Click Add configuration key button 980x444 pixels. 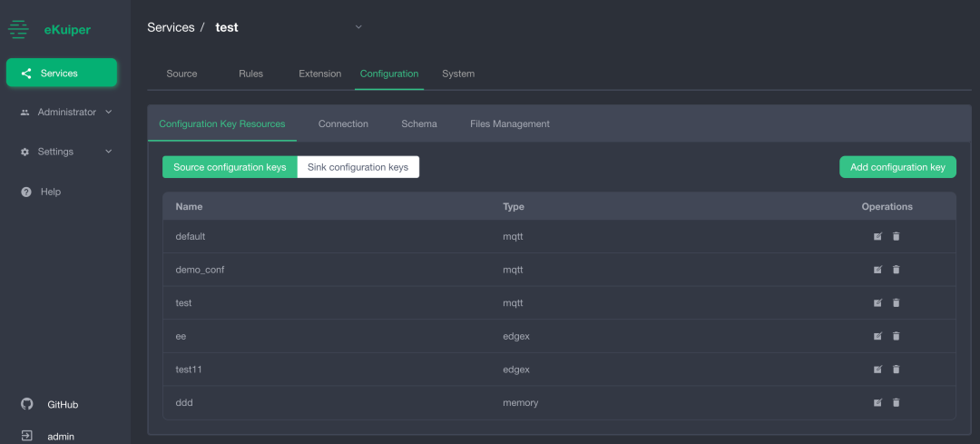(897, 167)
